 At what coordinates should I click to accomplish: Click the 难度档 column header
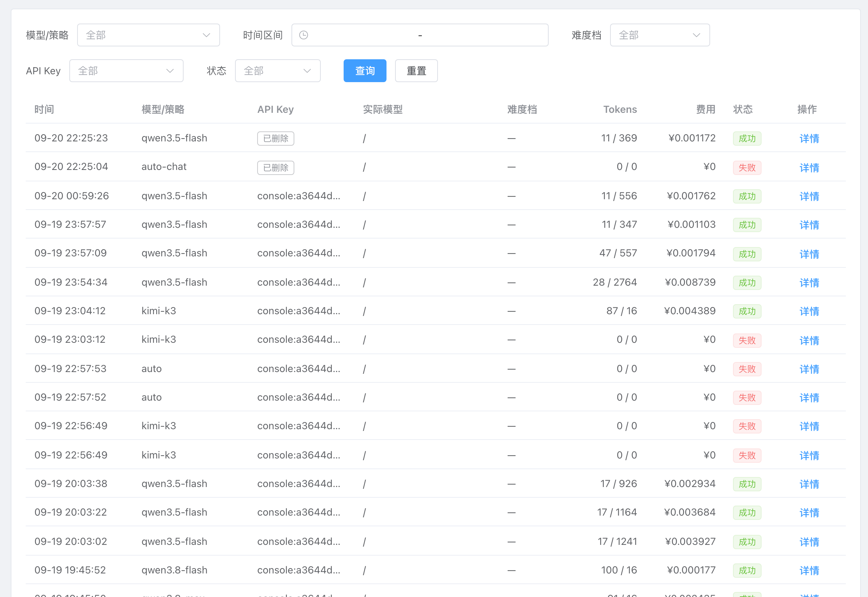(522, 109)
